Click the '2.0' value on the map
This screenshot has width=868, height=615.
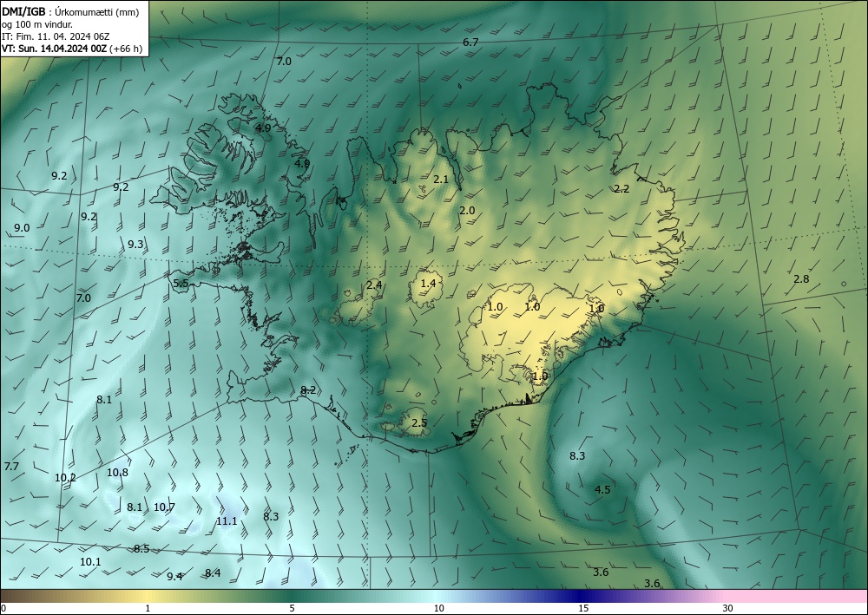467,211
